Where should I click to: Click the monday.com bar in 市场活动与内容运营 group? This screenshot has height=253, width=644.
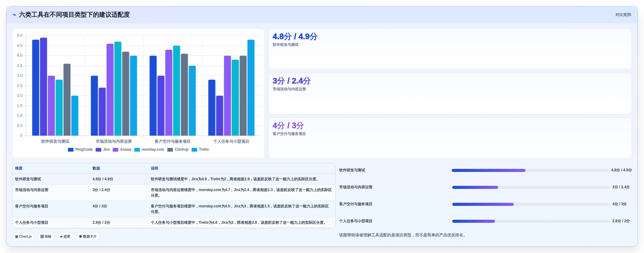(118, 89)
